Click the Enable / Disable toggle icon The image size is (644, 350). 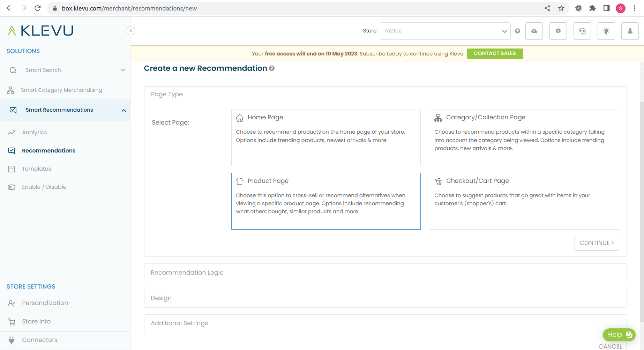12,187
